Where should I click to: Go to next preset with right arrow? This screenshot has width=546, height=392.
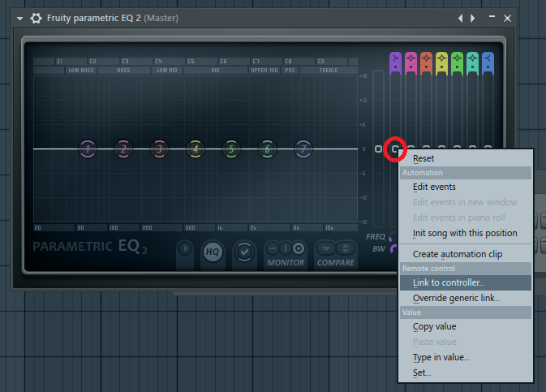(472, 18)
